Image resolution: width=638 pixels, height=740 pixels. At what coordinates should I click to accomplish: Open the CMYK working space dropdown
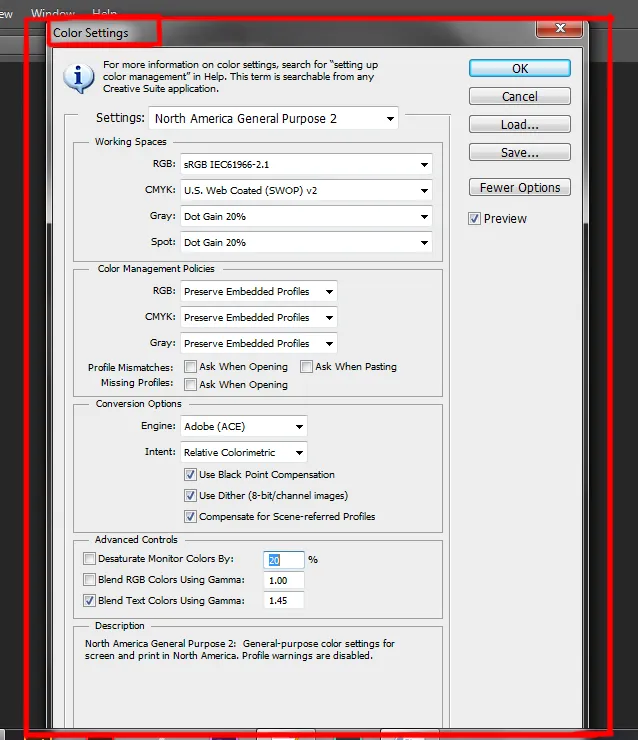tap(306, 190)
